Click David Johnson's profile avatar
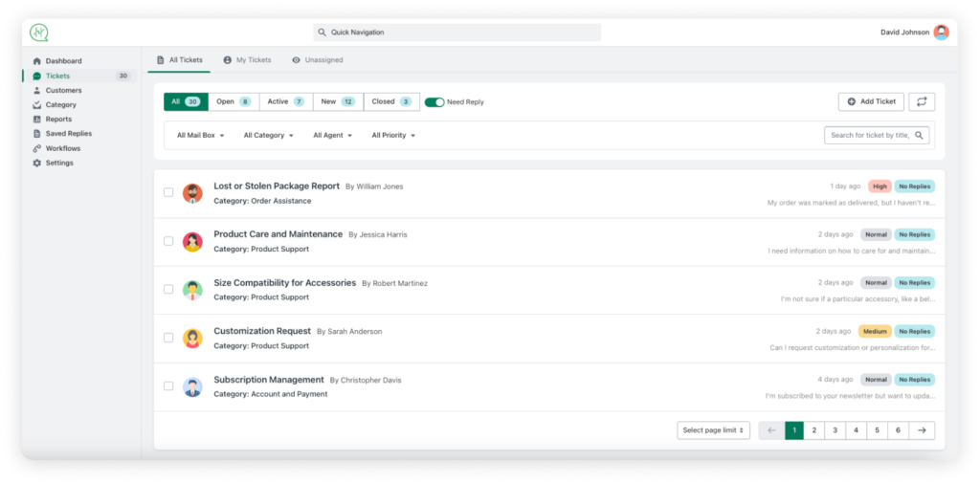The height and width of the screenshot is (483, 980). pyautogui.click(x=941, y=32)
